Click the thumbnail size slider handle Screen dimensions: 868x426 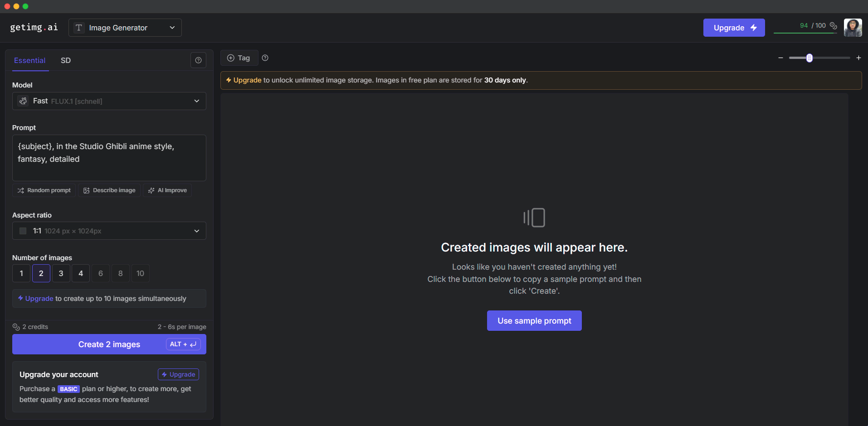809,58
